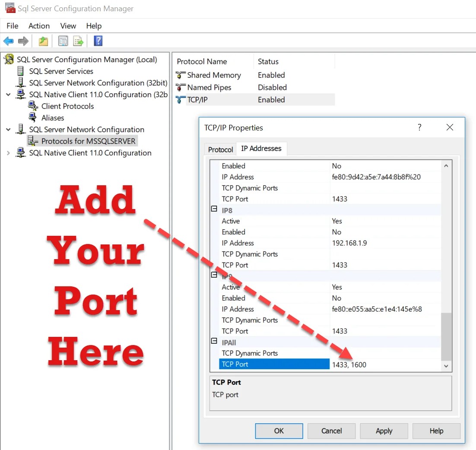Viewport: 476px width, 450px height.
Task: Click the IP8 TCP Dynamic Ports row
Action: click(x=330, y=254)
